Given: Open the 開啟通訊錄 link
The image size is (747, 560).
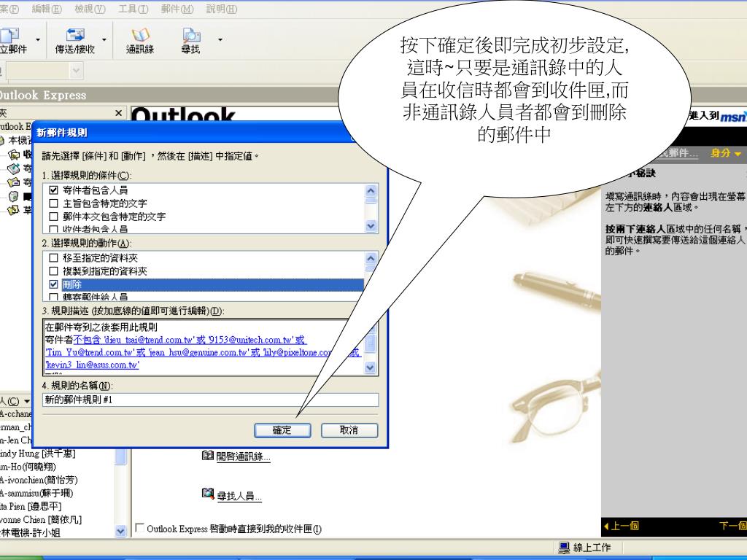Looking at the screenshot, I should point(243,456).
